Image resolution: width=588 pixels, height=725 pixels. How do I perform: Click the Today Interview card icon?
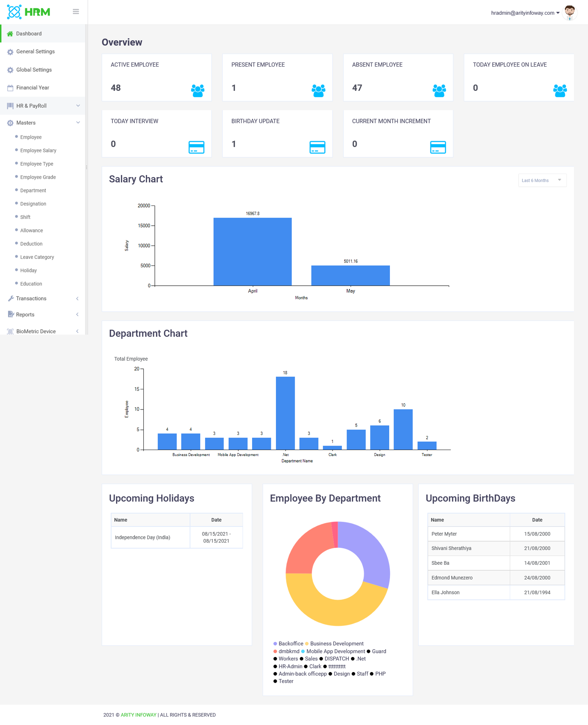(x=196, y=147)
